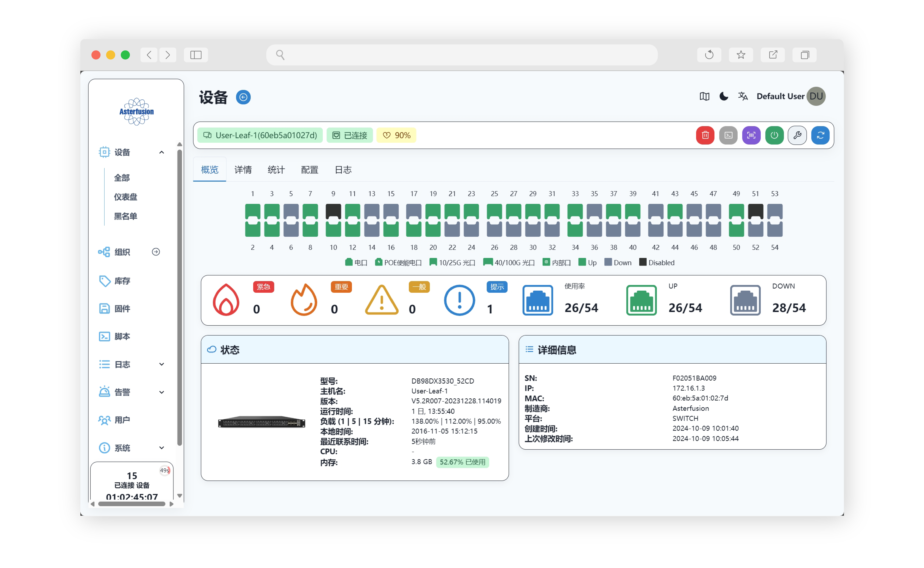Switch to the 配置 tab
Viewport: 924px width, 568px height.
tap(310, 170)
